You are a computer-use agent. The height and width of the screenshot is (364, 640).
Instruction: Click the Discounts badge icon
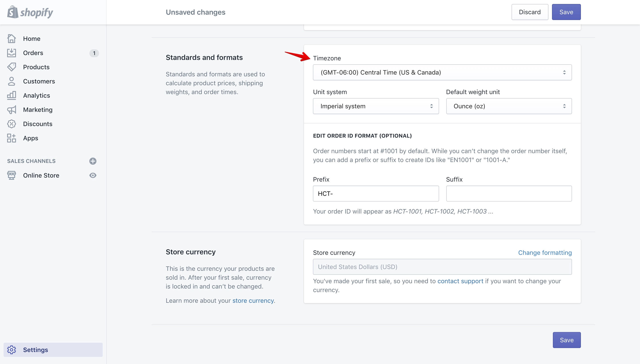coord(12,124)
